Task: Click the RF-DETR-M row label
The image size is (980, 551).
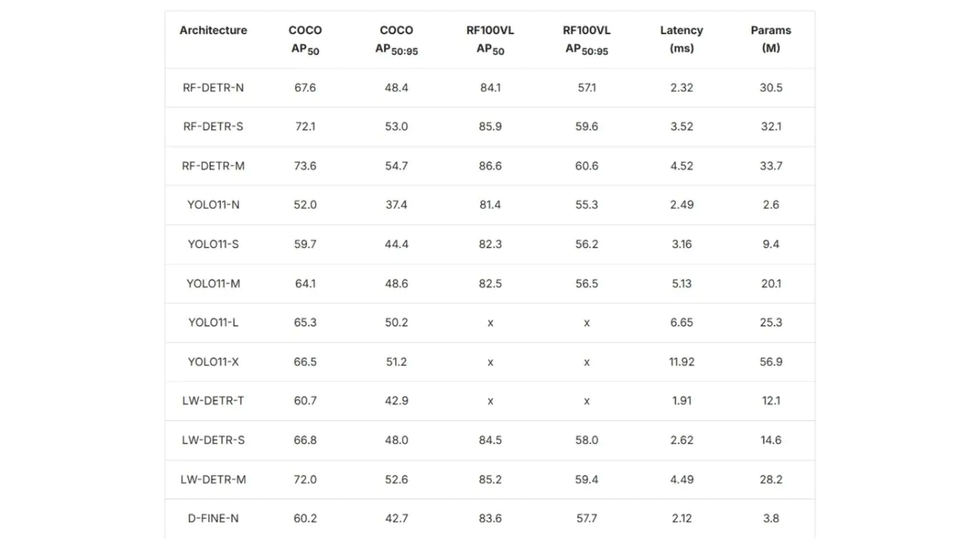Action: coord(213,166)
